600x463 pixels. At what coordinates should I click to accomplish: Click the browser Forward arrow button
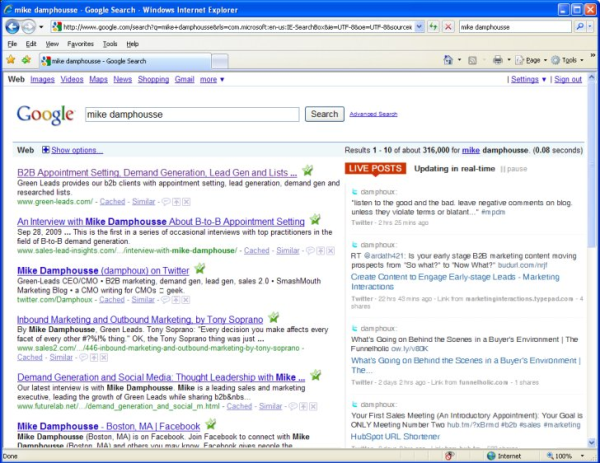click(x=28, y=27)
